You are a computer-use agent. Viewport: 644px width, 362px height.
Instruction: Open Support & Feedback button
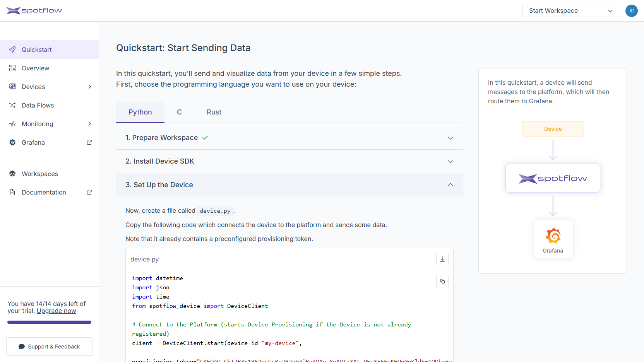[x=49, y=347]
